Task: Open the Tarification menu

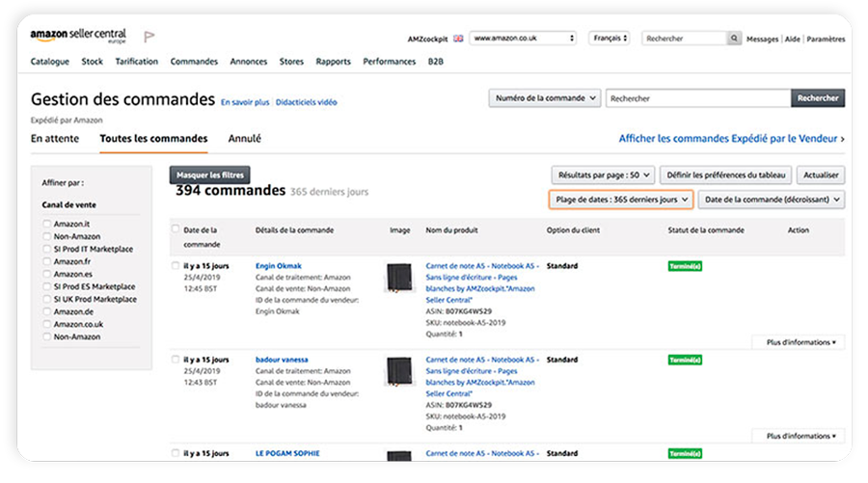Action: [x=137, y=62]
